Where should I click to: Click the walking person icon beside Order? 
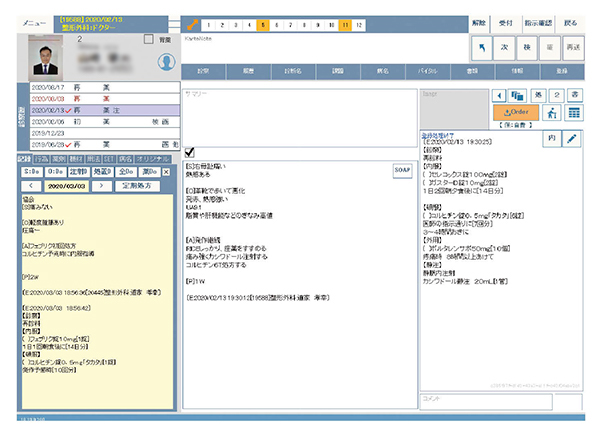tap(552, 113)
